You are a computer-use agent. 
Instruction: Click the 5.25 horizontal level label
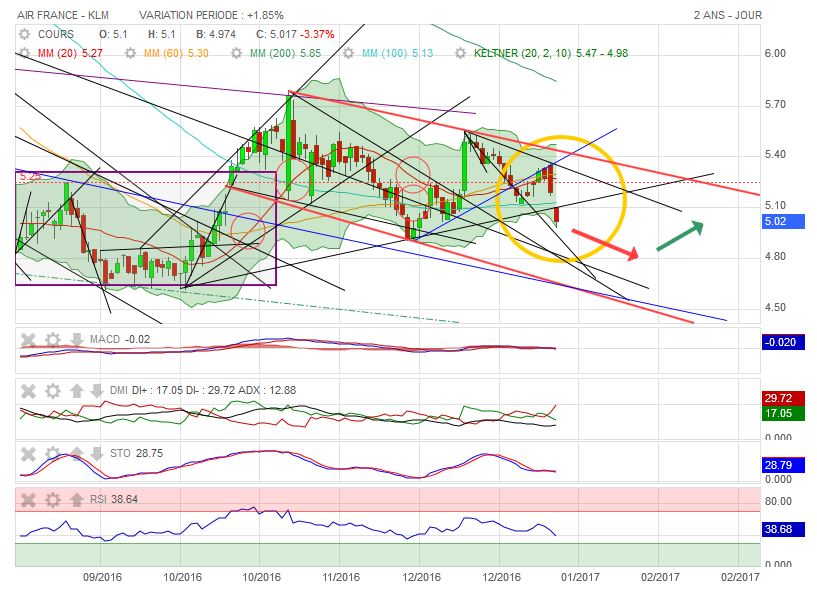(x=30, y=177)
